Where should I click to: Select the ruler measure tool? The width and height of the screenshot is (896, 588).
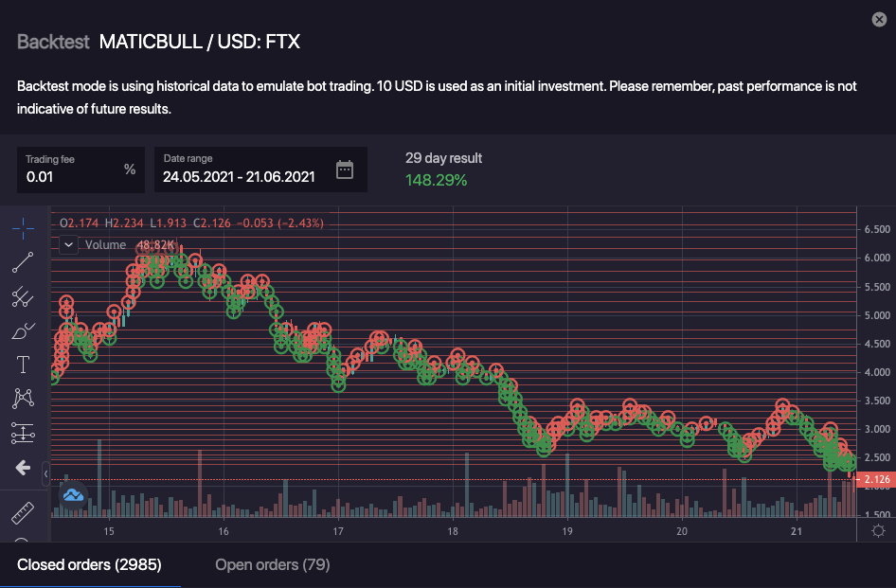(24, 513)
